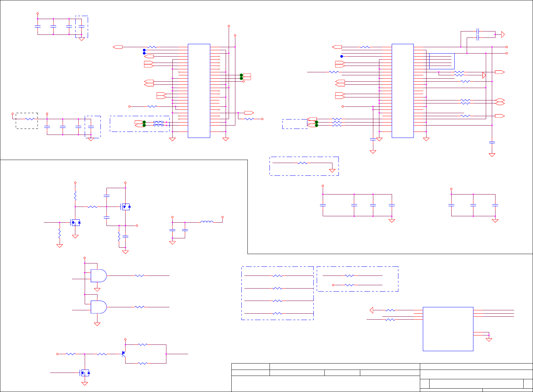
Task: Select the tall IC body on the left
Action: (x=199, y=91)
